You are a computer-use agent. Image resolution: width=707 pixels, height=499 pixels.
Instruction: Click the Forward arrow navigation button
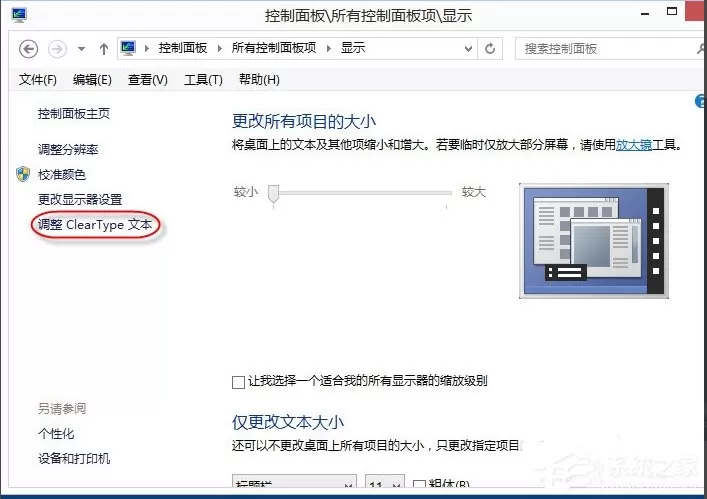tap(57, 49)
